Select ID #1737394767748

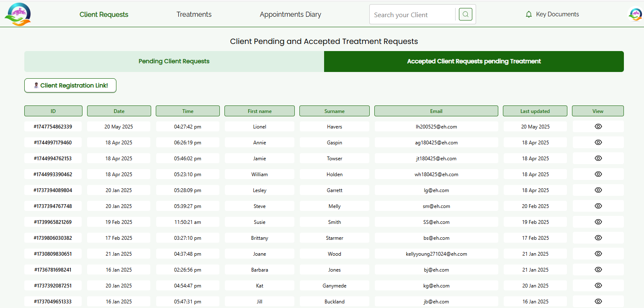click(53, 206)
